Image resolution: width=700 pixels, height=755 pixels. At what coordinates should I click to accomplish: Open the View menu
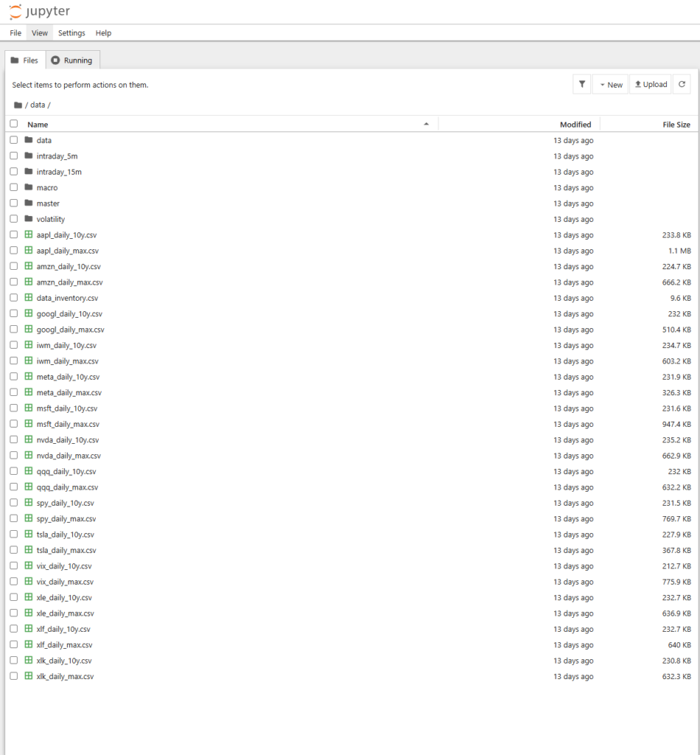coord(40,32)
